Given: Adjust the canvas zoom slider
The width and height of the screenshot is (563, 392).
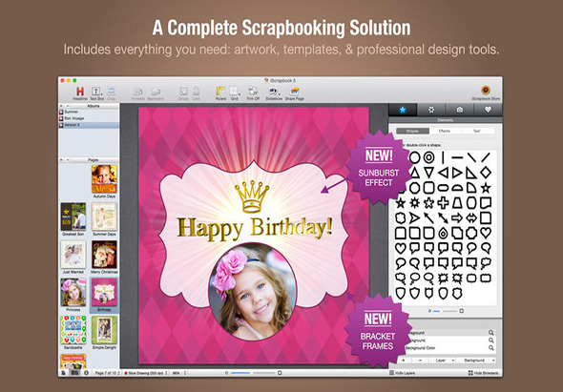Looking at the screenshot, I should tap(253, 373).
